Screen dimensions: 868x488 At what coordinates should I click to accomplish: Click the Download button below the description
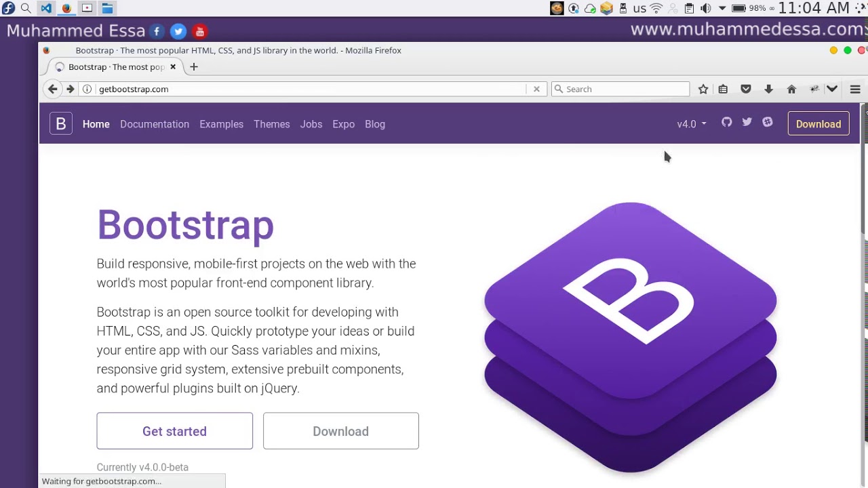point(340,431)
